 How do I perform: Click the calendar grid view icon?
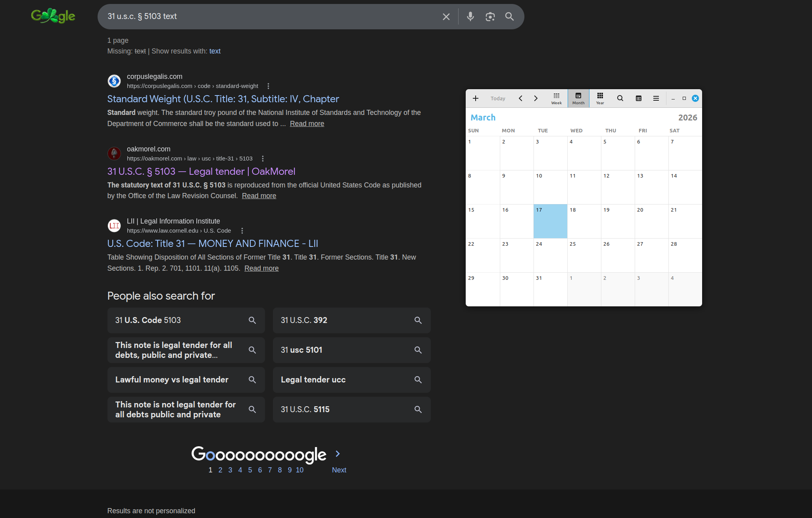point(638,98)
